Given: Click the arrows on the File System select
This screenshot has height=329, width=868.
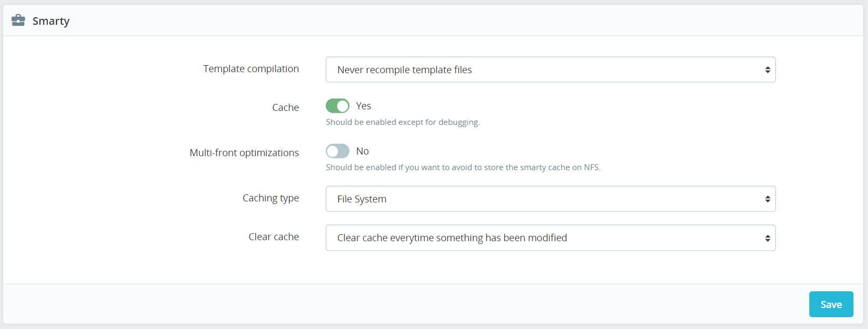Looking at the screenshot, I should (x=767, y=199).
